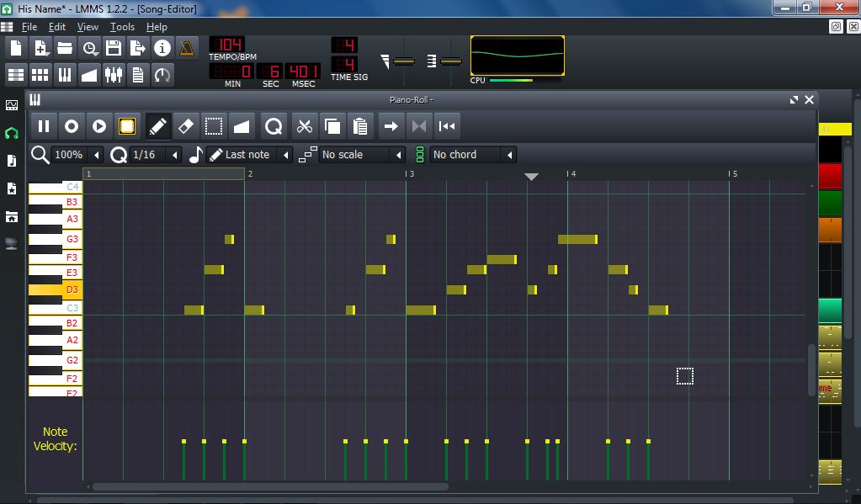Image resolution: width=861 pixels, height=504 pixels.
Task: Record notes from MIDI device
Action: 72,126
